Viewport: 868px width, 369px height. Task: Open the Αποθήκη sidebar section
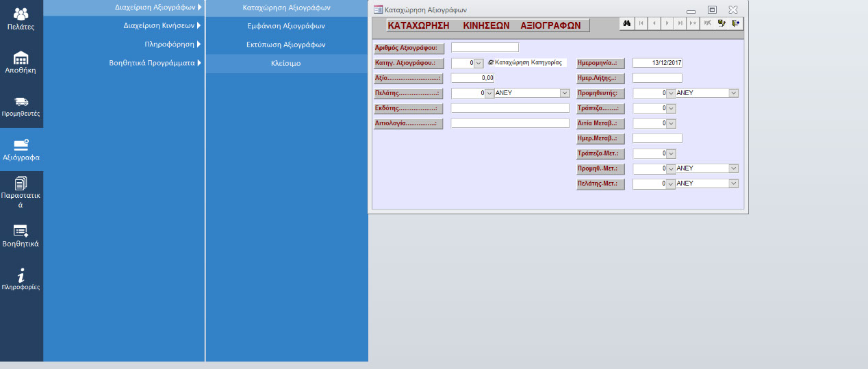(x=21, y=62)
